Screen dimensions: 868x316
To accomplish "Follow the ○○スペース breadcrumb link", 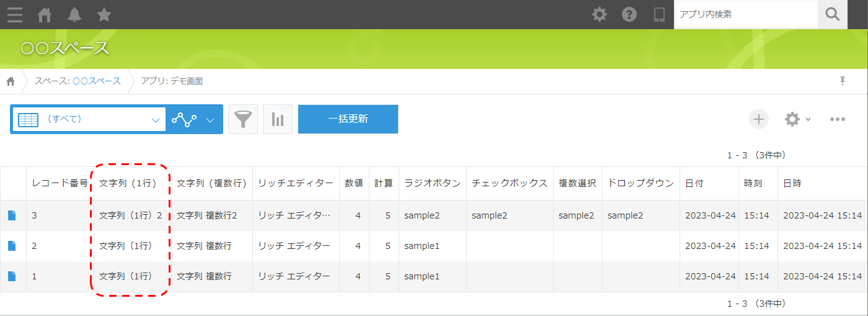I will click(x=97, y=81).
